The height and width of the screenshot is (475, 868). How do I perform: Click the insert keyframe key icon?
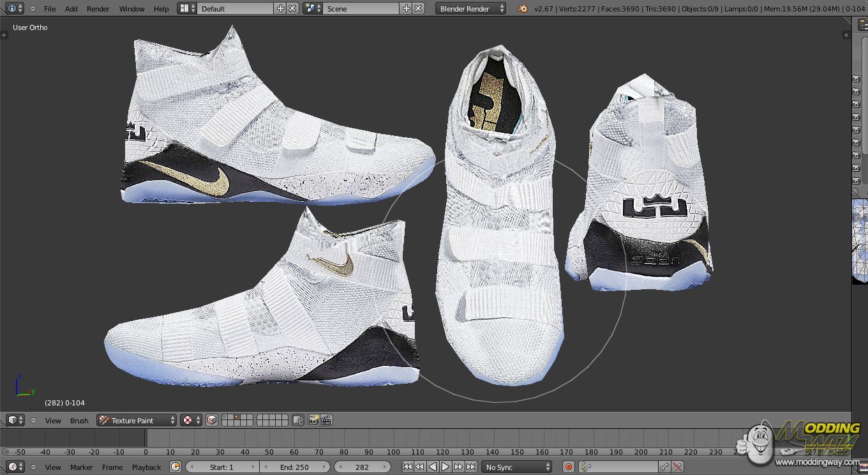point(664,467)
